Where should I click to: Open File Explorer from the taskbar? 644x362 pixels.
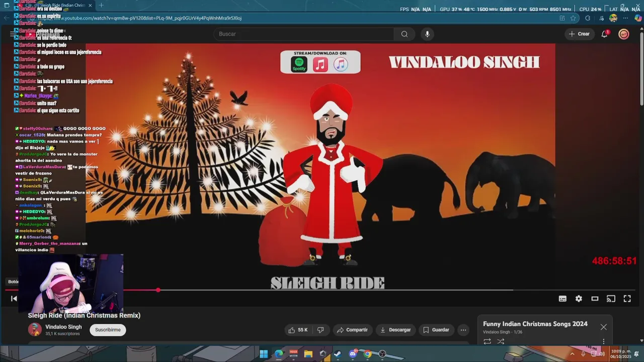(308, 354)
